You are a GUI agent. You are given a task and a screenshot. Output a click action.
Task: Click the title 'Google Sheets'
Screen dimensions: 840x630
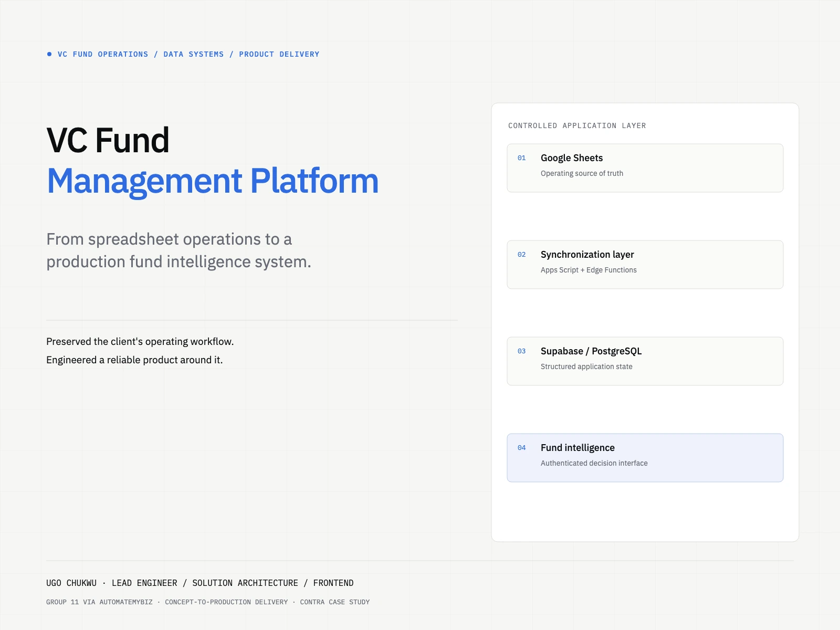click(x=572, y=158)
